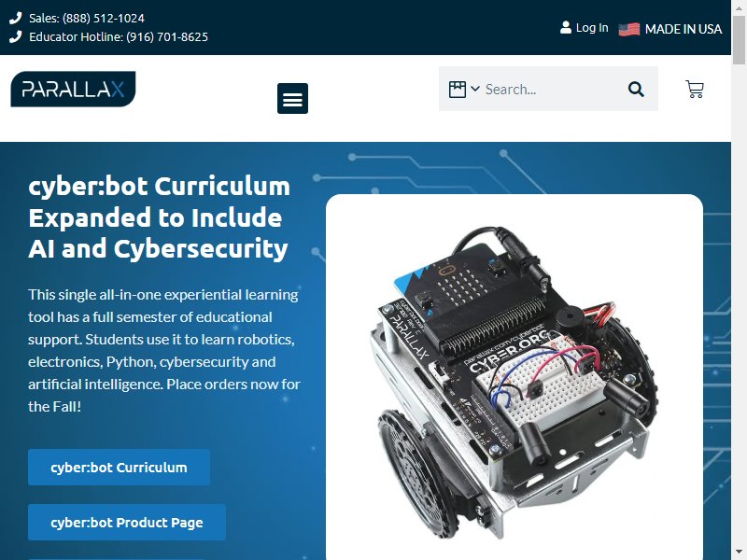Open the cyber:bot Curriculum button
Screen dimensions: 747x560
coord(120,468)
